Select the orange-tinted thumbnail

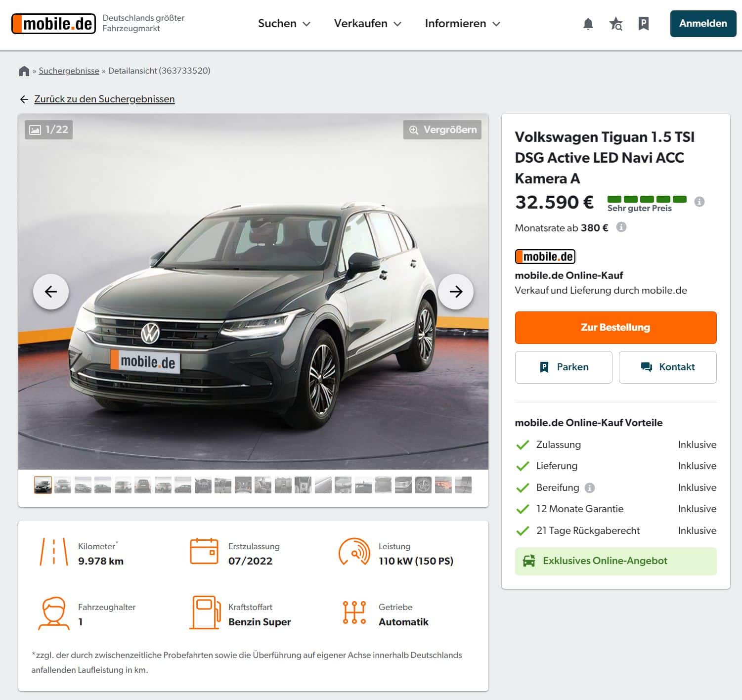point(443,485)
